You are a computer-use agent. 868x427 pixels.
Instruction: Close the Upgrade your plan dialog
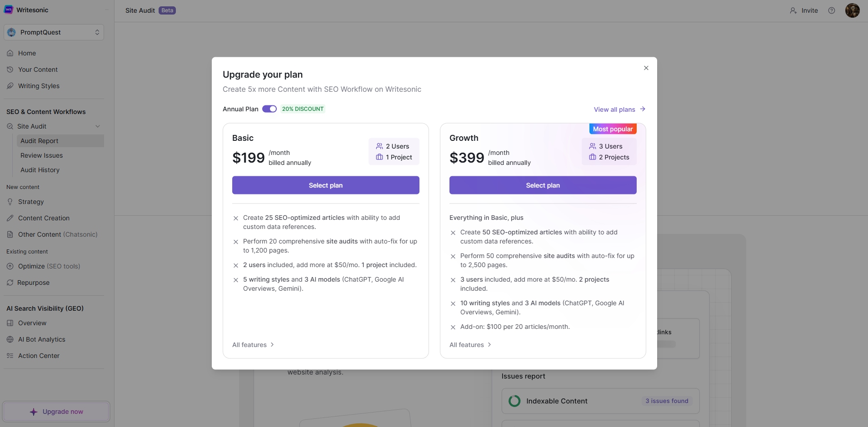646,68
